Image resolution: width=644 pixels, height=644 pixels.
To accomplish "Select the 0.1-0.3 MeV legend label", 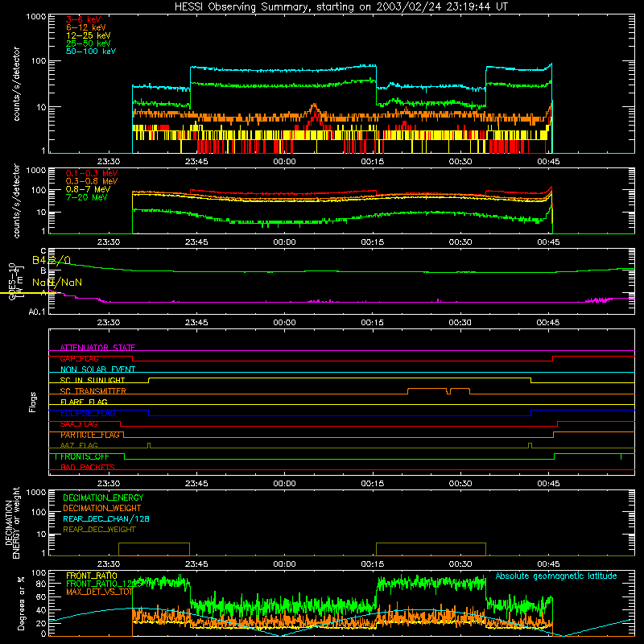I will 92,173.
